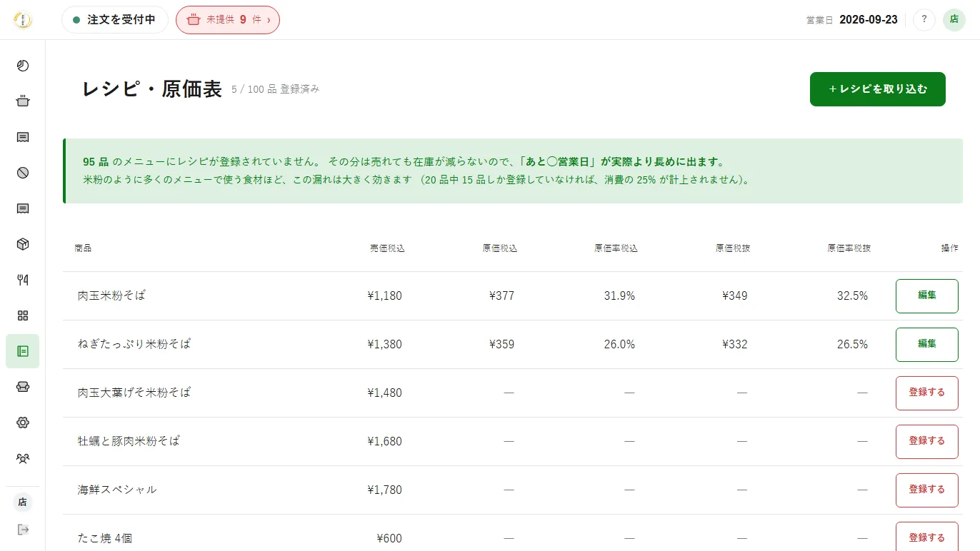Register recipe for 肉玉大葉げそ米粉そば

(927, 393)
